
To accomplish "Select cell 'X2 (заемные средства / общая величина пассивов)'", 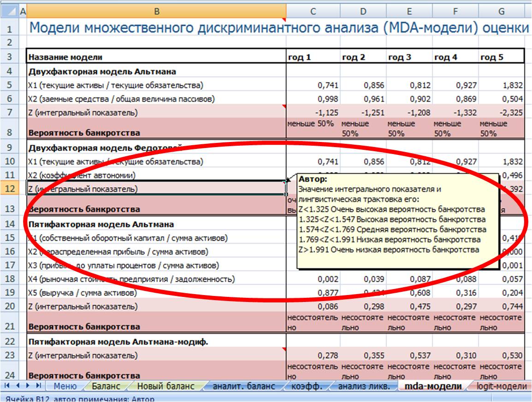I will [156, 99].
